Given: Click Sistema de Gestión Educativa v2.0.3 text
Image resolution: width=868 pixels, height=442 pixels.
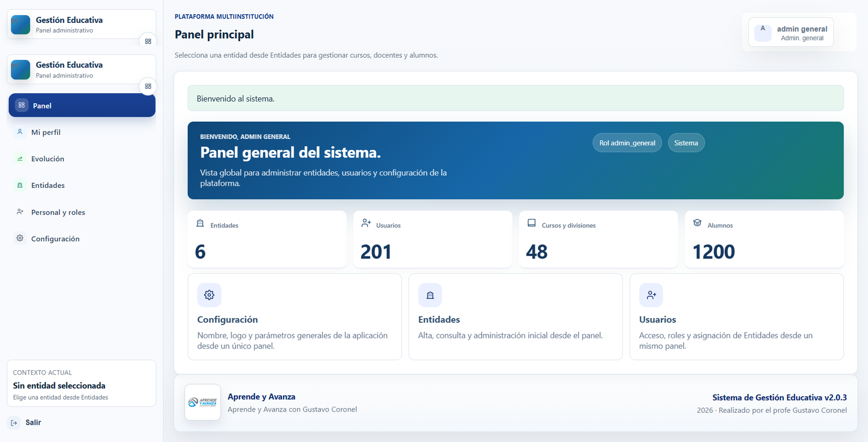Looking at the screenshot, I should 780,397.
